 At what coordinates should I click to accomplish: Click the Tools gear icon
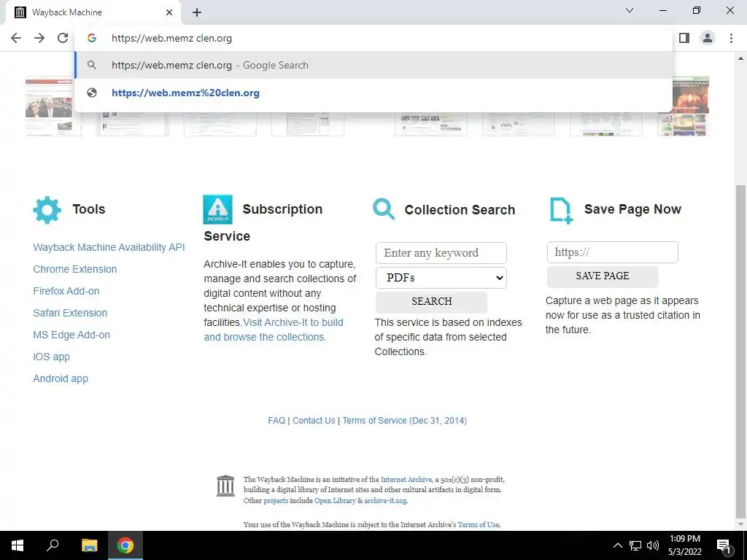click(47, 210)
